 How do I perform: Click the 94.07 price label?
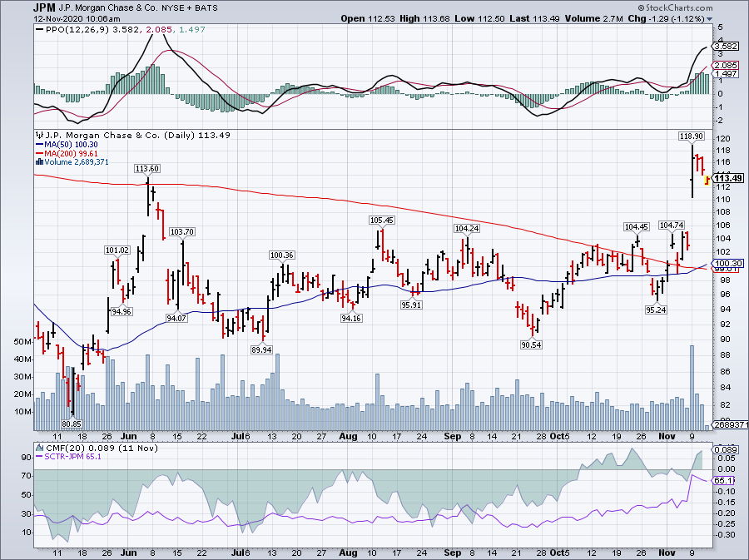(176, 318)
